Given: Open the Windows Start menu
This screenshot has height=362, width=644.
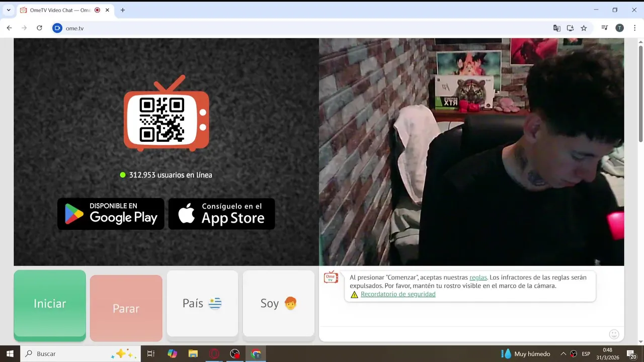Looking at the screenshot, I should pos(10,354).
